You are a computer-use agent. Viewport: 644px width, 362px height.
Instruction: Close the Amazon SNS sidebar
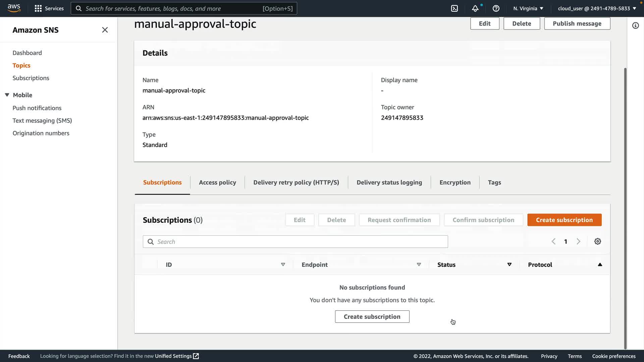[x=105, y=30]
